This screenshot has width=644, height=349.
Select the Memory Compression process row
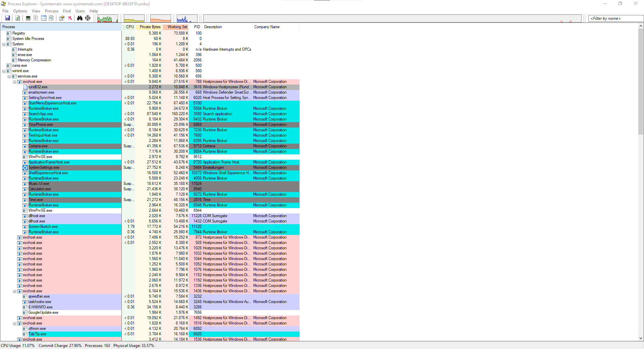tap(150, 60)
